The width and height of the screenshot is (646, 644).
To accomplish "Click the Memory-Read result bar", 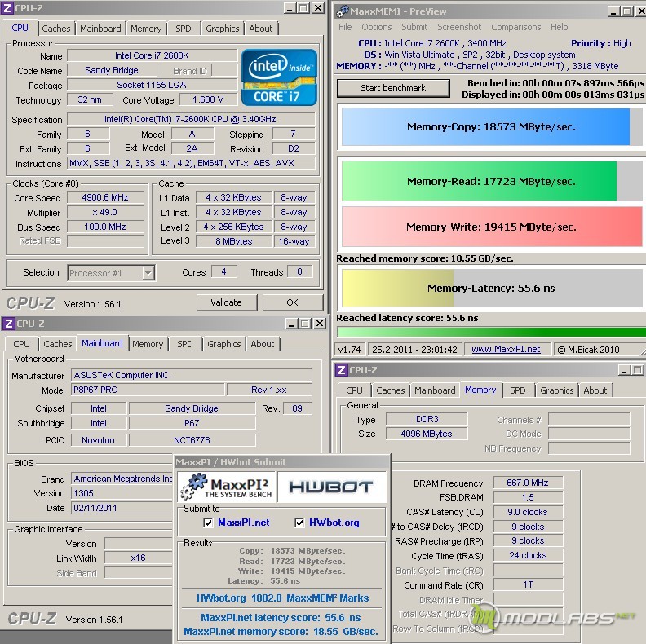I will (492, 181).
